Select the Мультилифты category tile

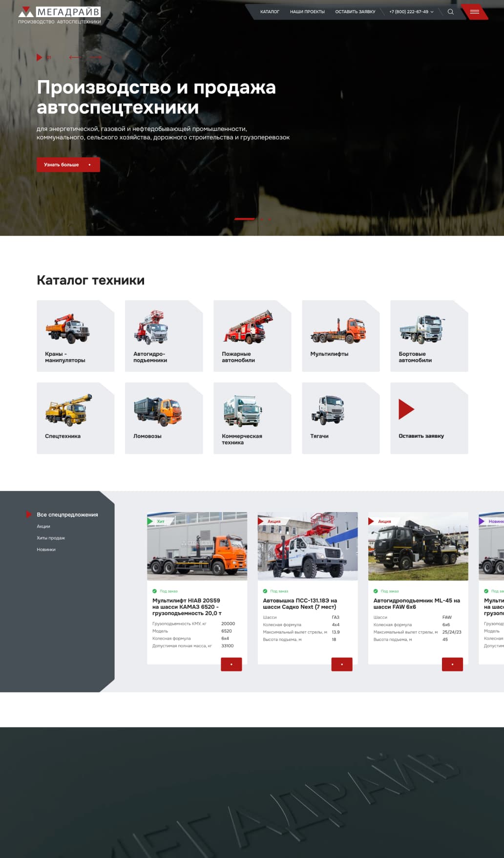point(340,336)
